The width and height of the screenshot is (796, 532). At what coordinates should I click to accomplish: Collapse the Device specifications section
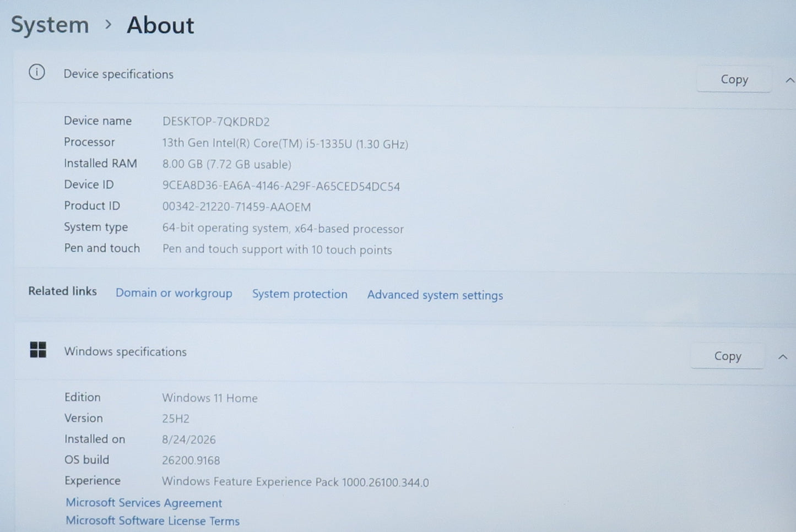(789, 80)
